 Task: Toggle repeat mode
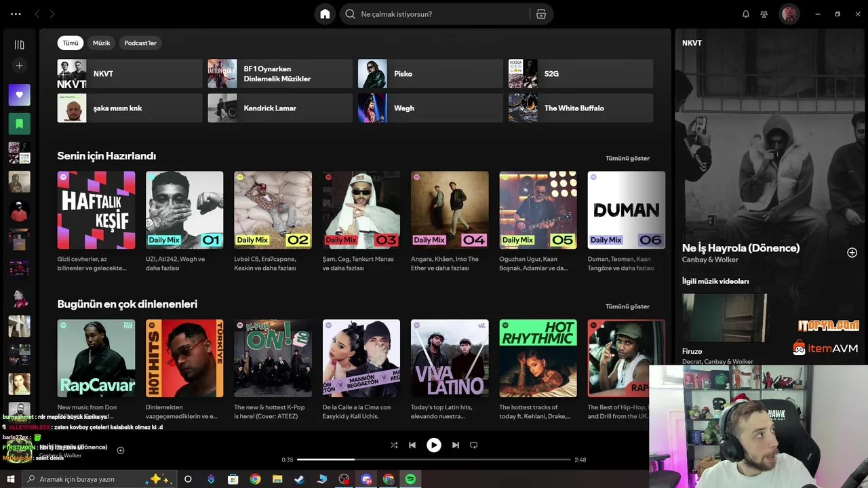pyautogui.click(x=474, y=445)
